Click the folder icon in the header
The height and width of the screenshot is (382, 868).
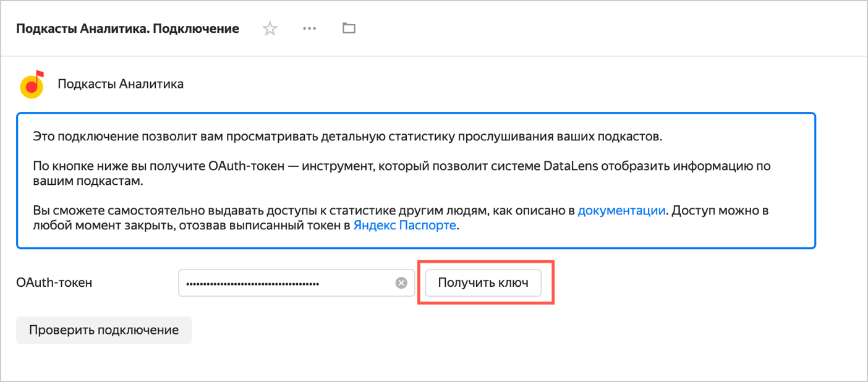click(349, 28)
